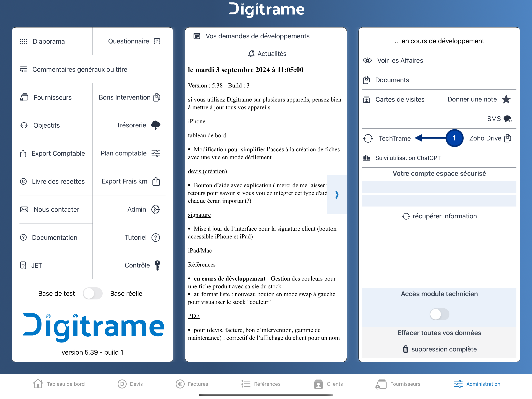Open the Questionnaire icon
532x399 pixels.
click(x=157, y=41)
